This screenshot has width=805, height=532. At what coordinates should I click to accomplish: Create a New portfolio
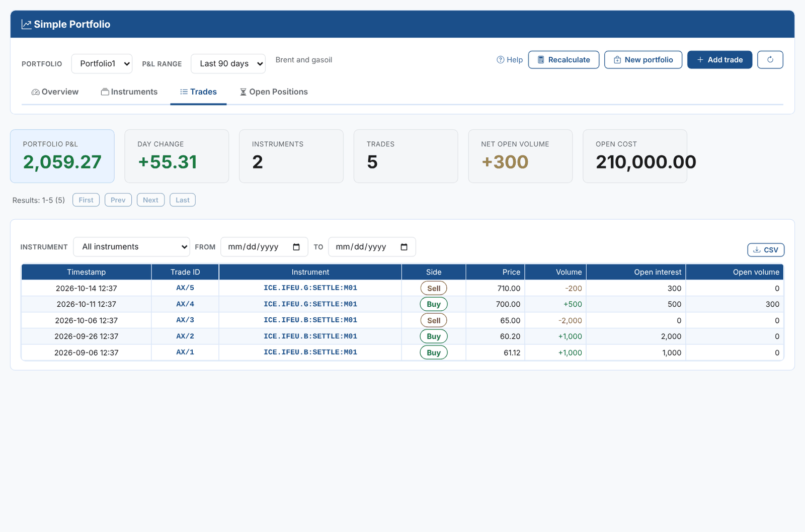(x=643, y=60)
